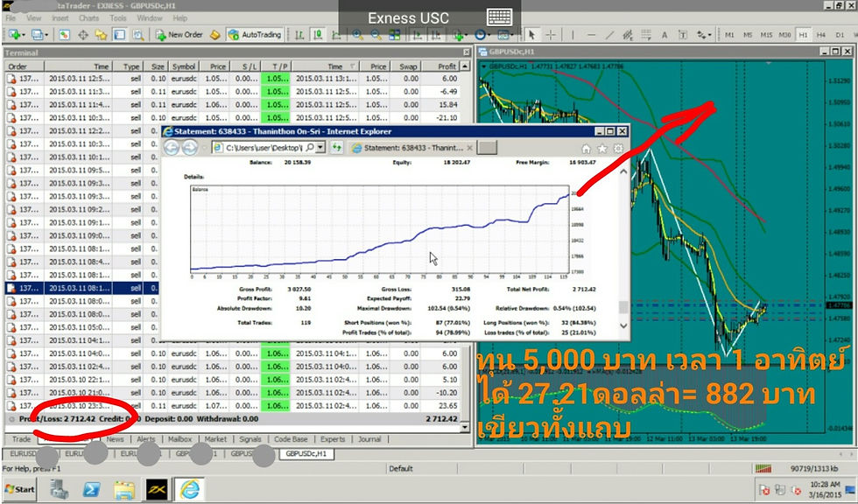Open PowerShell from the taskbar
This screenshot has width=858, height=504.
coord(91,490)
